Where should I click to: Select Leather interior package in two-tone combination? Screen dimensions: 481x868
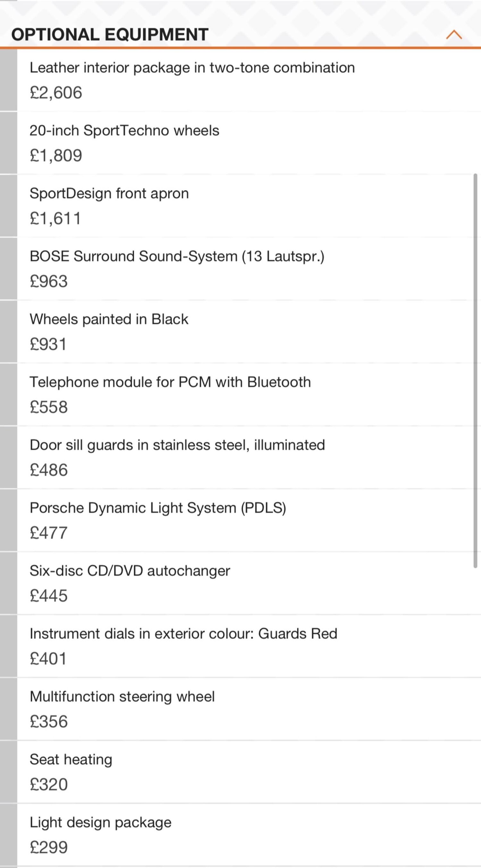click(249, 80)
